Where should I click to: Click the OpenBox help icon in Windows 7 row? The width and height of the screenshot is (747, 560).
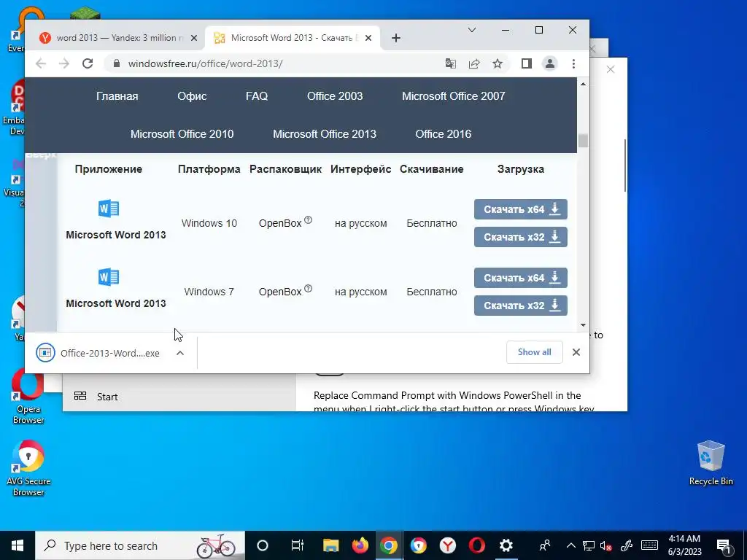click(x=309, y=289)
